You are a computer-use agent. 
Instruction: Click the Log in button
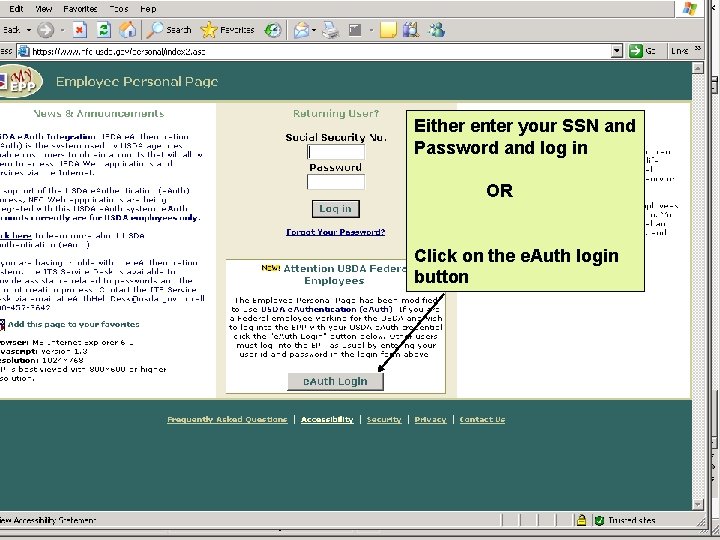click(336, 209)
